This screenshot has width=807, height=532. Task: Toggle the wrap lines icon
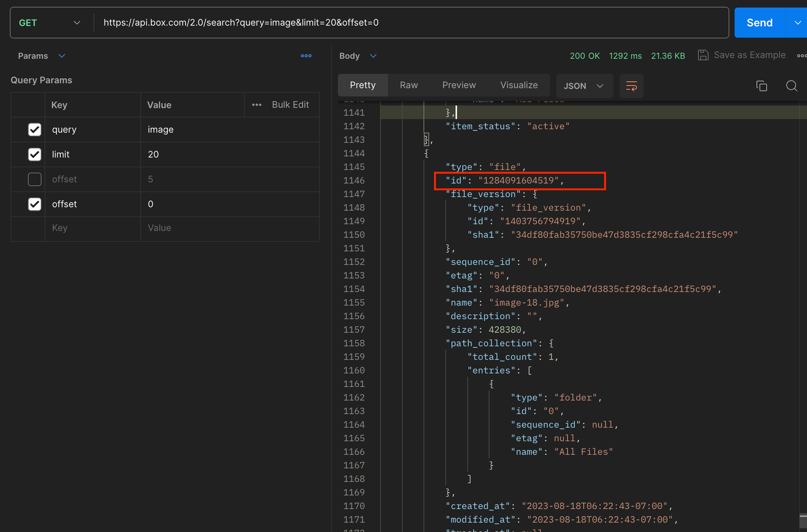point(632,86)
